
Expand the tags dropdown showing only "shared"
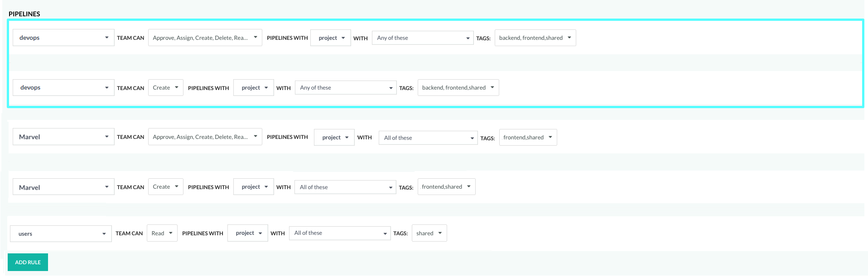click(429, 233)
